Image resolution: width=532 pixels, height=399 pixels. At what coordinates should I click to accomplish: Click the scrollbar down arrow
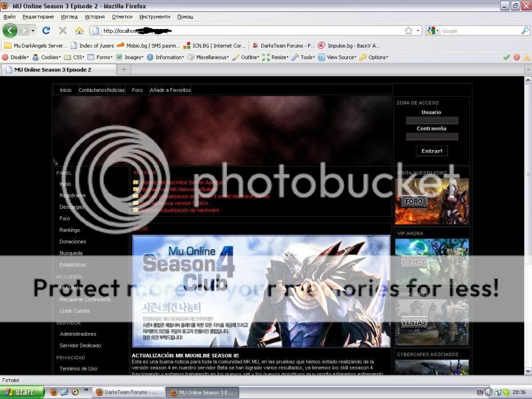[528, 371]
